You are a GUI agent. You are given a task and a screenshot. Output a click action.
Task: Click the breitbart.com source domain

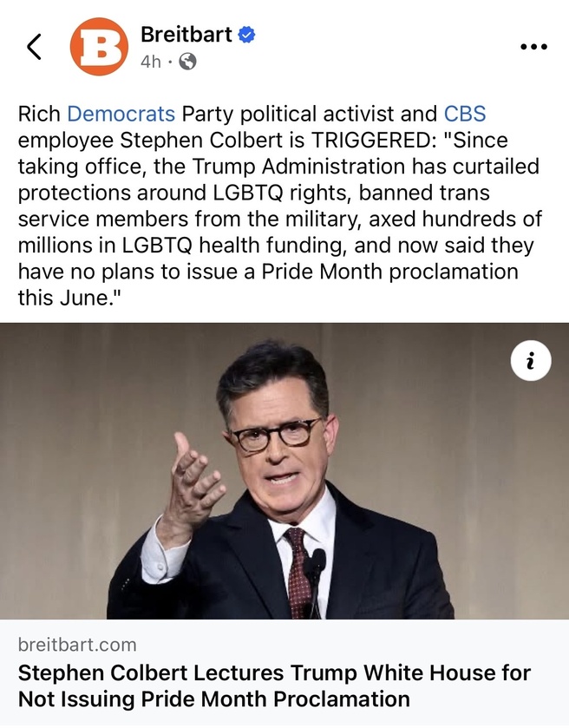click(x=77, y=645)
